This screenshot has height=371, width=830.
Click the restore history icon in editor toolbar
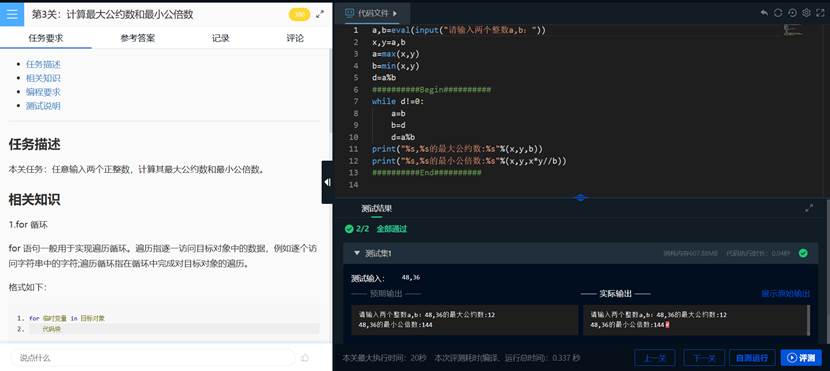coord(792,13)
